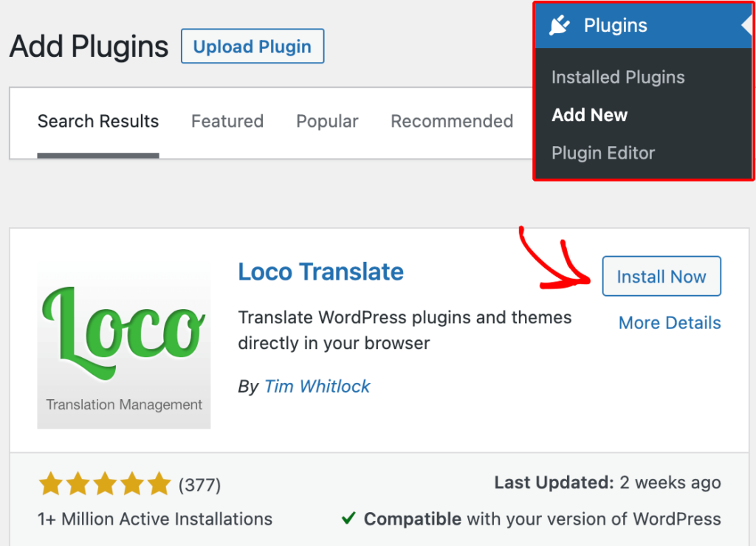Viewport: 756px width, 546px height.
Task: Click the green compatibility checkmark icon
Action: point(348,519)
